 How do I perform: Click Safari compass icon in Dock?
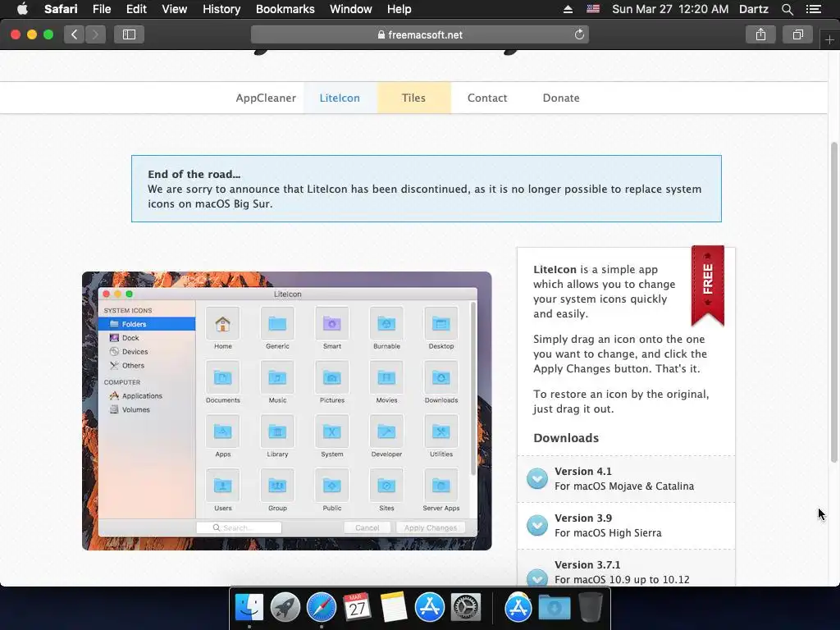coord(322,608)
